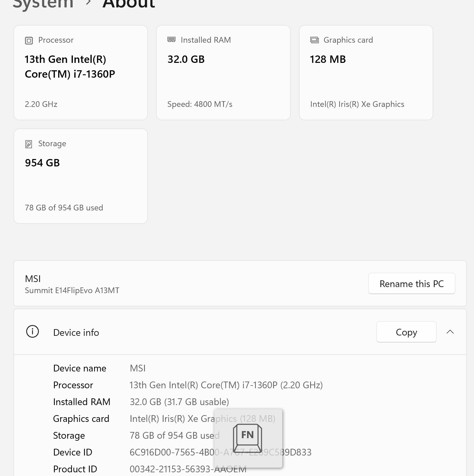
Task: Click the Processor chip icon
Action: 29,41
